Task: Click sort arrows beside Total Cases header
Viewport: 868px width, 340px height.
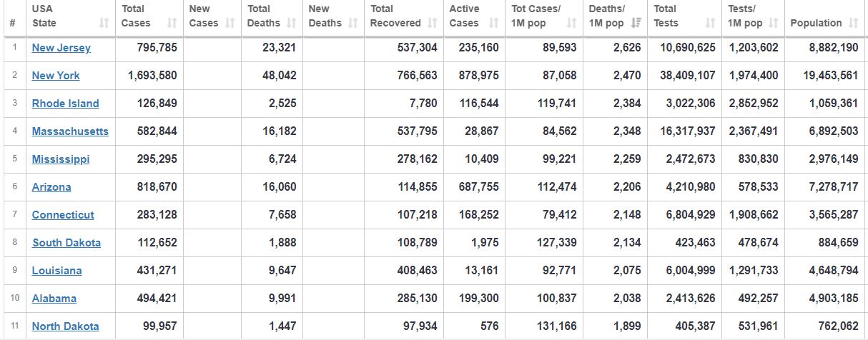Action: [172, 23]
